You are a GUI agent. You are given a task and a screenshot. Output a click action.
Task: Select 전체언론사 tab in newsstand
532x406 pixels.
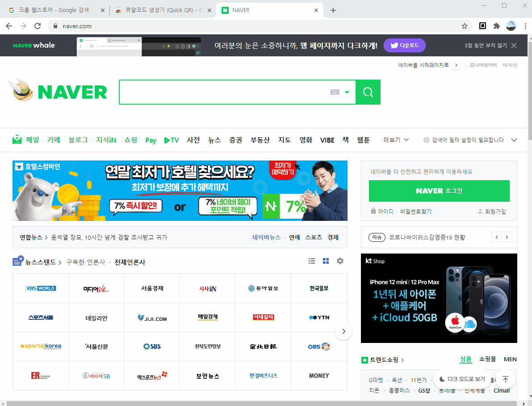click(x=130, y=262)
